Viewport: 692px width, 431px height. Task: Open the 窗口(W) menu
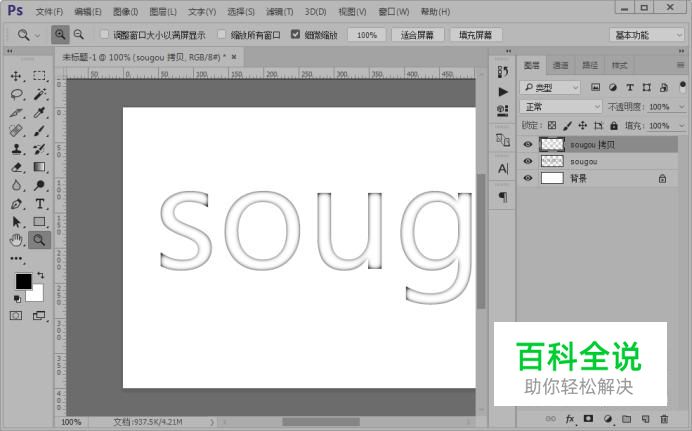tap(394, 12)
